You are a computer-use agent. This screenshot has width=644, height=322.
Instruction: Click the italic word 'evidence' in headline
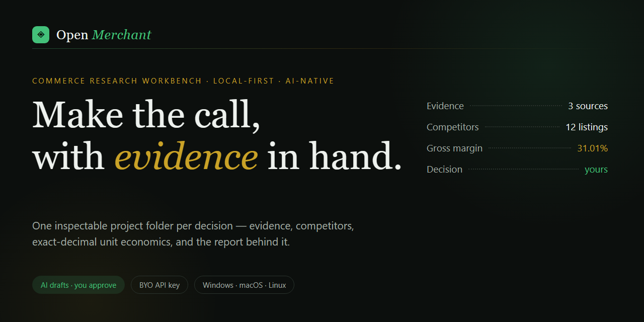[186, 156]
